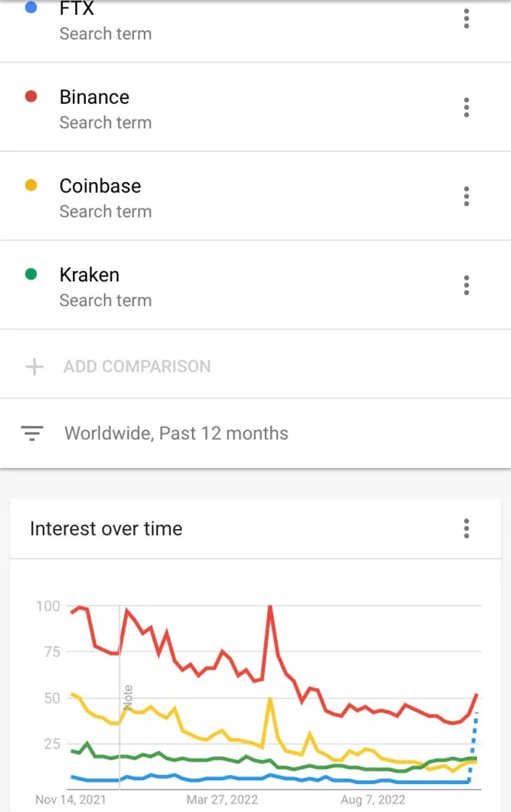Open the Binance three-dot menu
Image resolution: width=511 pixels, height=812 pixels.
tap(466, 107)
